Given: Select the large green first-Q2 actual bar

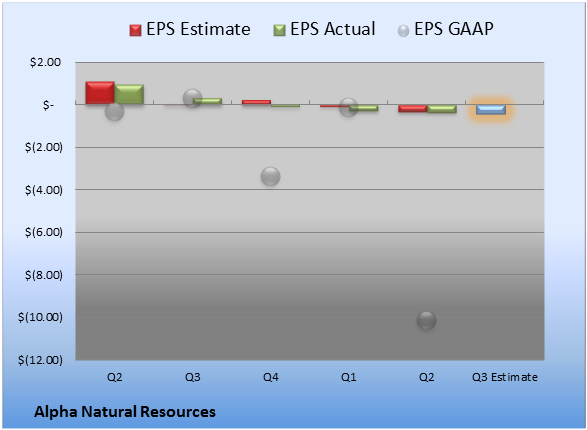Looking at the screenshot, I should point(129,94).
